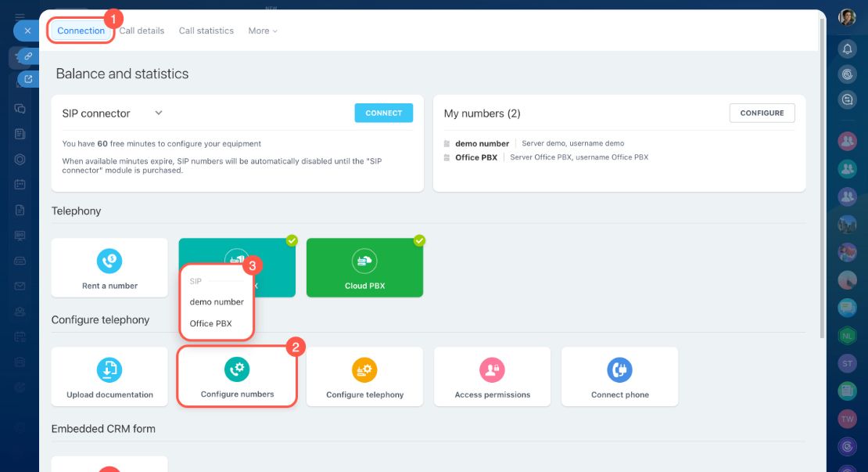Choose demo number in SIP menu
868x472 pixels.
pos(217,302)
